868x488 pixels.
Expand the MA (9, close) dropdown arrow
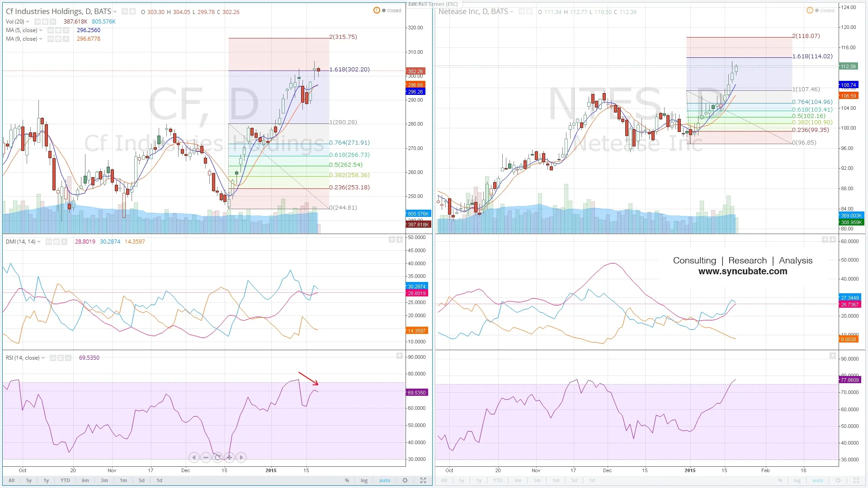coord(41,39)
